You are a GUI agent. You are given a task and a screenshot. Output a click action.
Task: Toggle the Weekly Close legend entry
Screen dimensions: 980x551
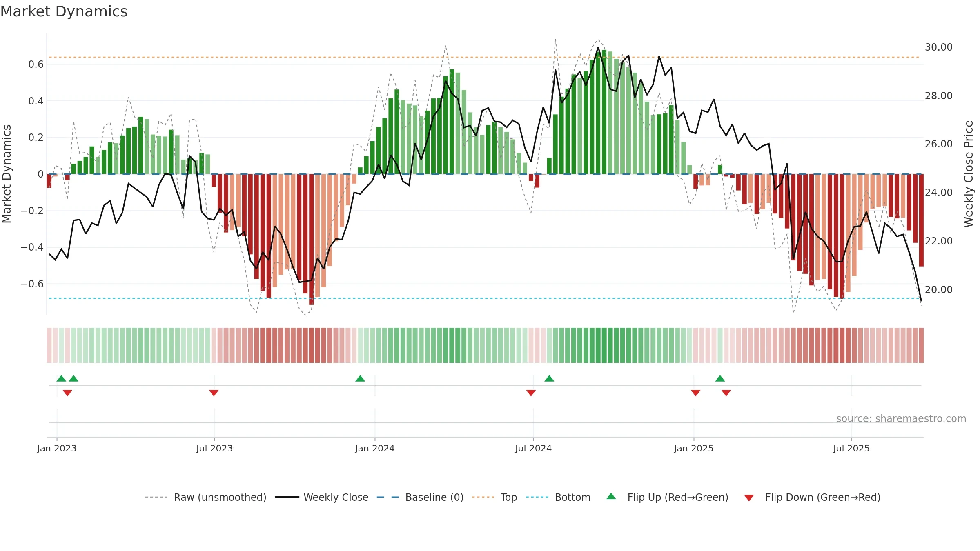(x=322, y=497)
